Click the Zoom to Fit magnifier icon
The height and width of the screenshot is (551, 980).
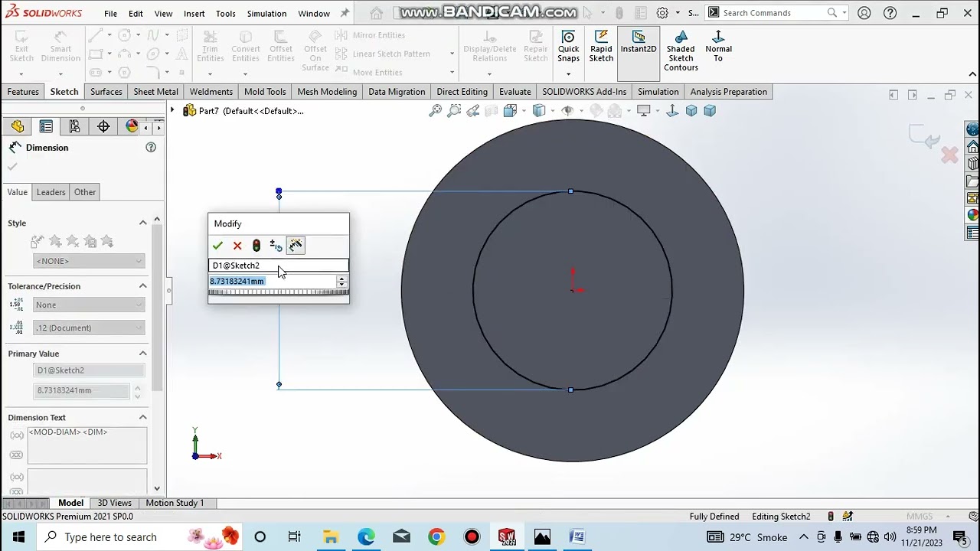coord(436,111)
